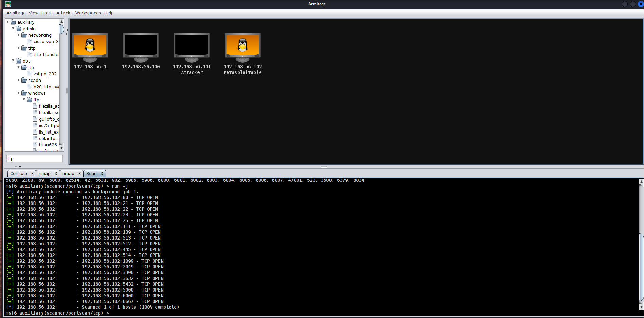Click the iis75_ftpd module file icon
644x318 pixels.
click(x=35, y=125)
